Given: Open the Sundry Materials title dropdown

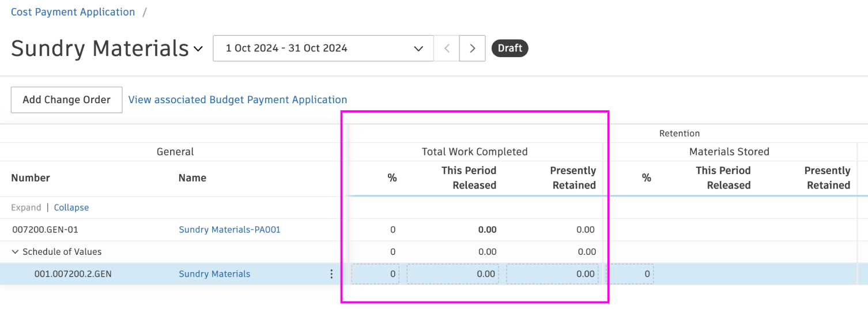Looking at the screenshot, I should [x=198, y=49].
